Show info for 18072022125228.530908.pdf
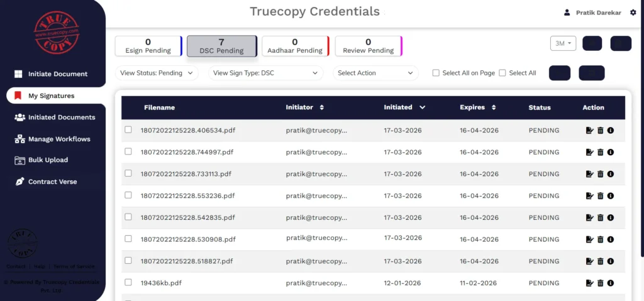644x301 pixels. click(x=610, y=239)
